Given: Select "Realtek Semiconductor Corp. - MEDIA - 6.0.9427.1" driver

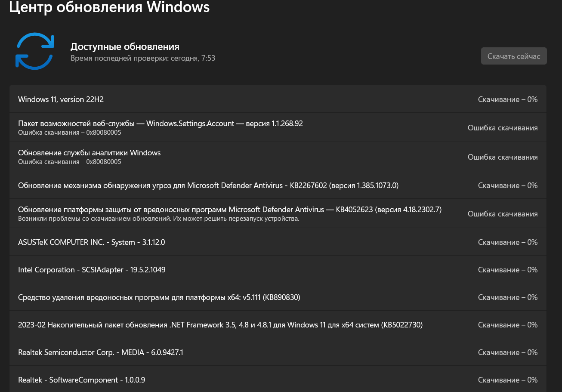Looking at the screenshot, I should pos(278,352).
